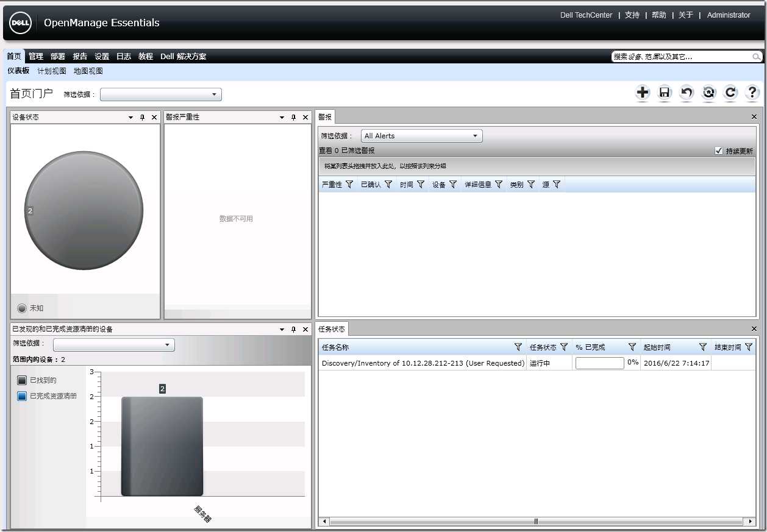Filter alerts by the 时间 column filter icon
The width and height of the screenshot is (767, 532).
tap(421, 184)
